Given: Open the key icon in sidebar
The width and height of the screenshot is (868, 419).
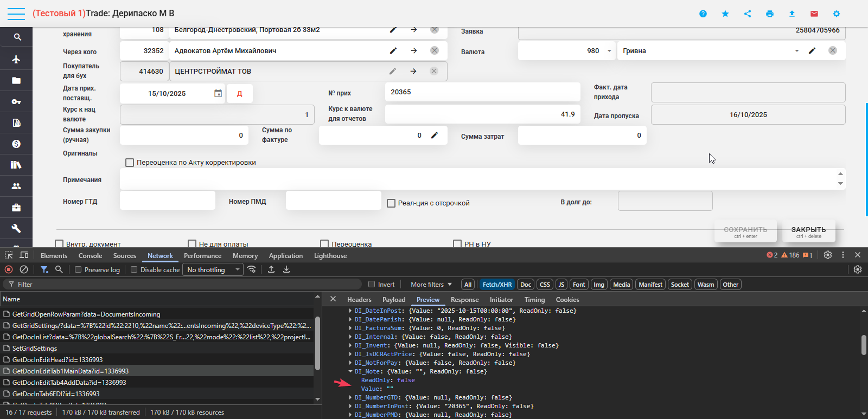Looking at the screenshot, I should click(16, 101).
